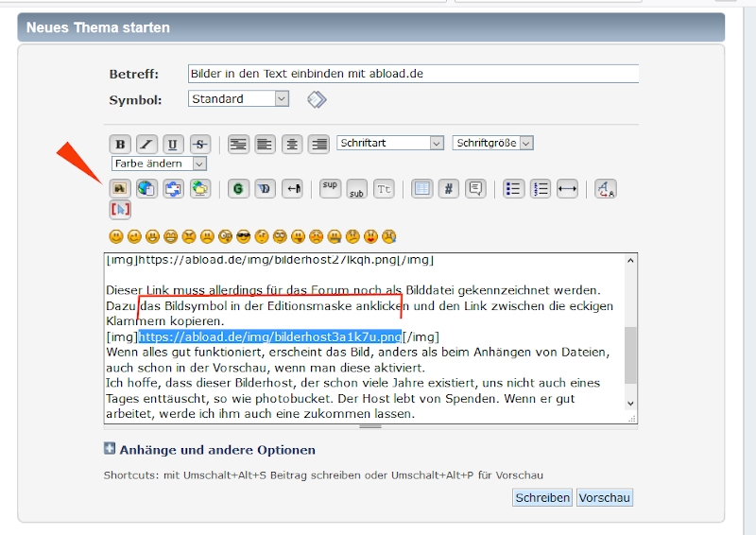756x535 pixels.
Task: Click the message symbol icon beside Standard
Action: pyautogui.click(x=317, y=99)
